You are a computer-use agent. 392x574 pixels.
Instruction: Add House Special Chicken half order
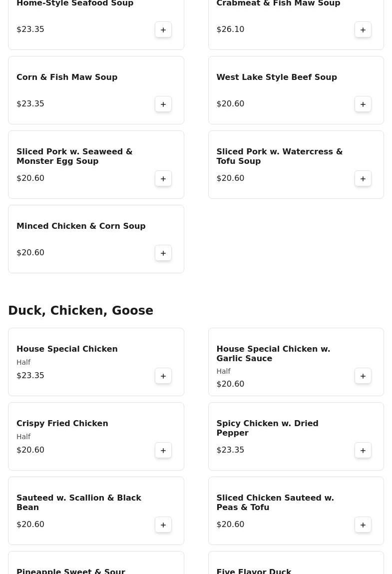[x=163, y=376]
